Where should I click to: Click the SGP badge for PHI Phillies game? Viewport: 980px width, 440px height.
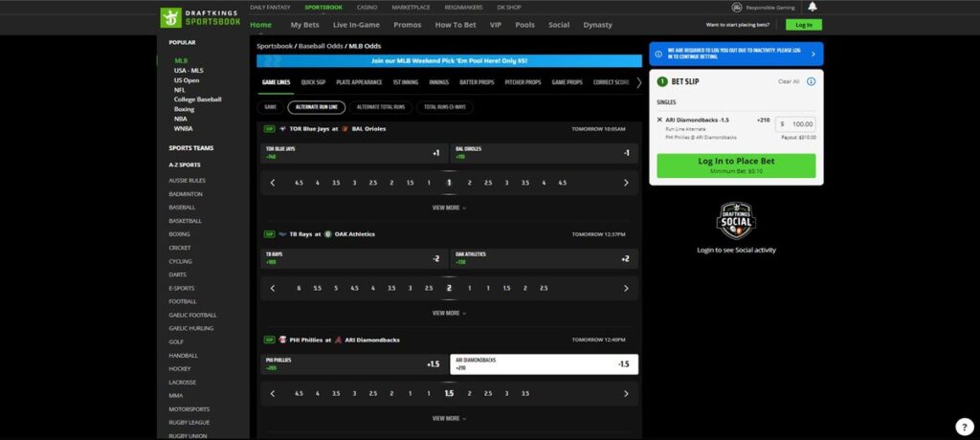pyautogui.click(x=269, y=340)
